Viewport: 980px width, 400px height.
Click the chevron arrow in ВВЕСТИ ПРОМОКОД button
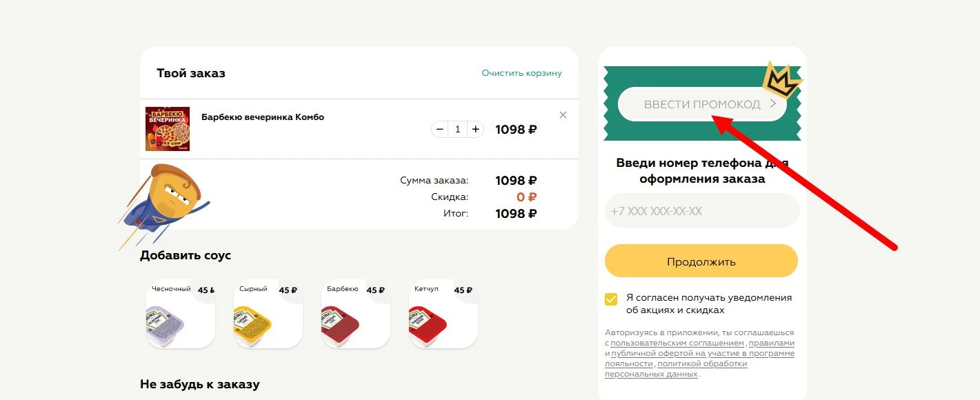pos(774,103)
